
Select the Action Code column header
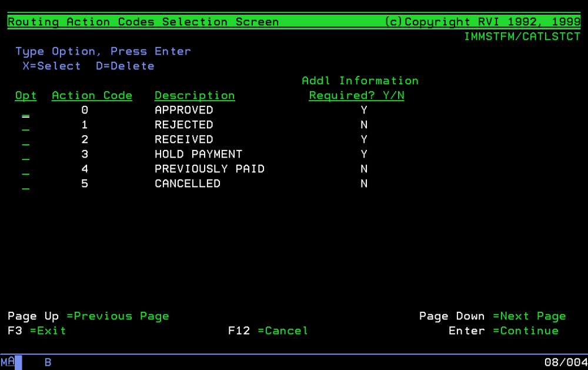tap(92, 95)
